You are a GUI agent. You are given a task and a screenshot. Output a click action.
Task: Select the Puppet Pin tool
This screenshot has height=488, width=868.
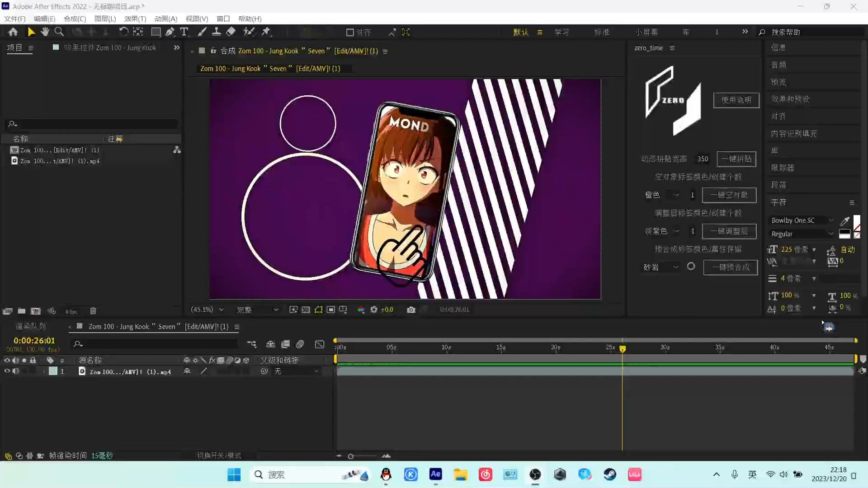pos(266,32)
